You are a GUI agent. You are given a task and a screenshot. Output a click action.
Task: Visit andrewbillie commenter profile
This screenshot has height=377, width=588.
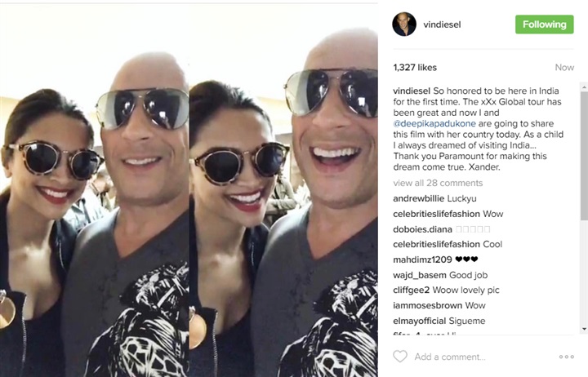point(419,198)
